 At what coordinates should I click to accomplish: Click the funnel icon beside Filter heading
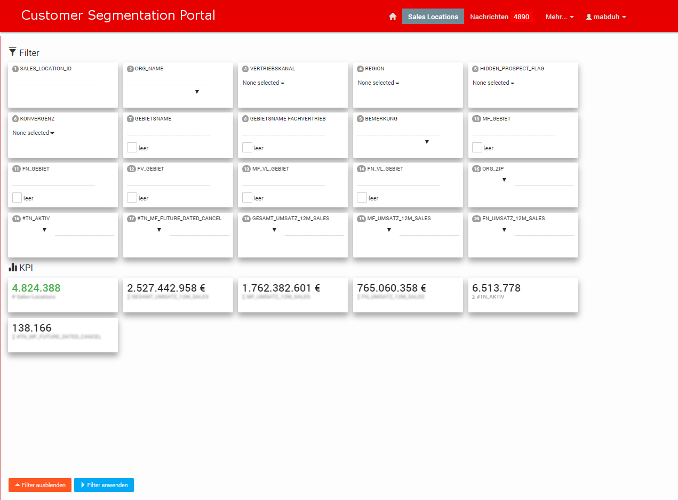[12, 51]
